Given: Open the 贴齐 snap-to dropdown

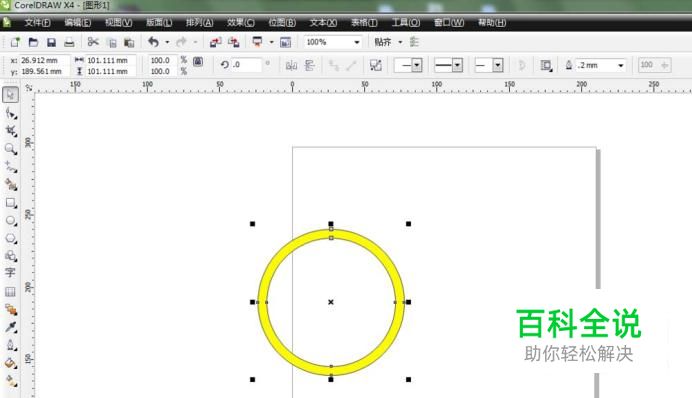Looking at the screenshot, I should coord(400,42).
